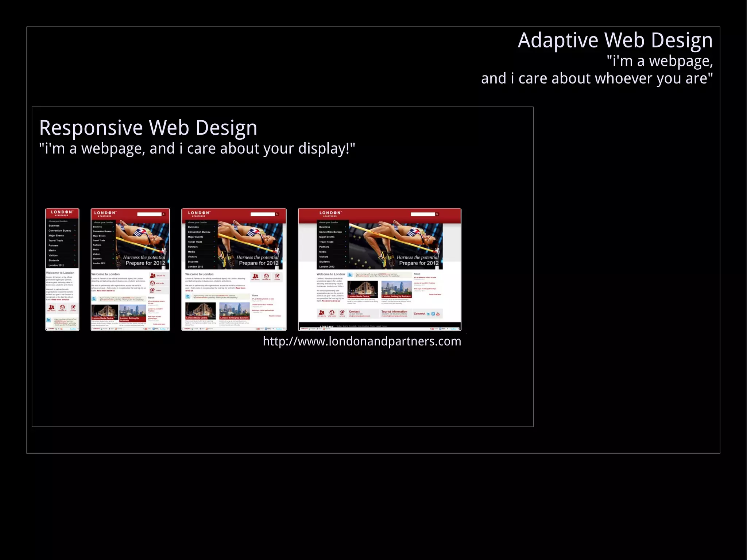Open "Students" in widest screenshot menu

click(324, 262)
